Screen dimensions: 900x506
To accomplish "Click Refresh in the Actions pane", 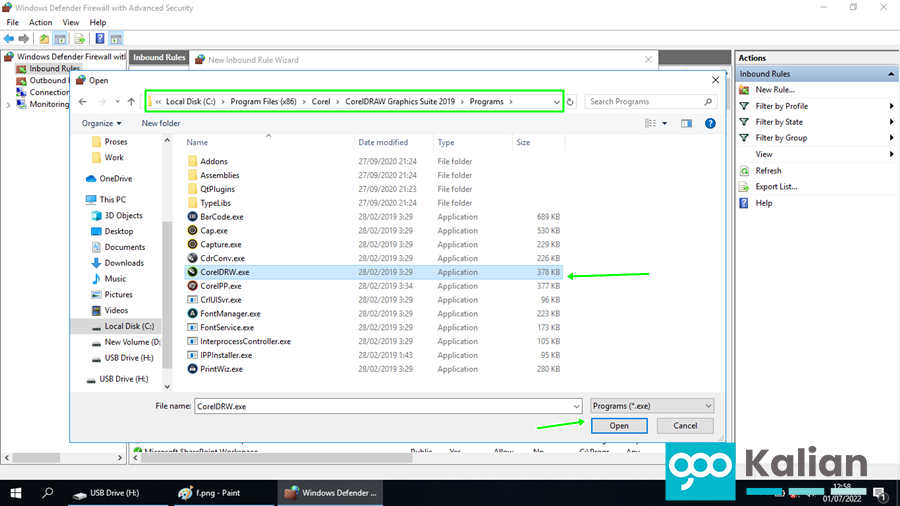I will point(768,171).
